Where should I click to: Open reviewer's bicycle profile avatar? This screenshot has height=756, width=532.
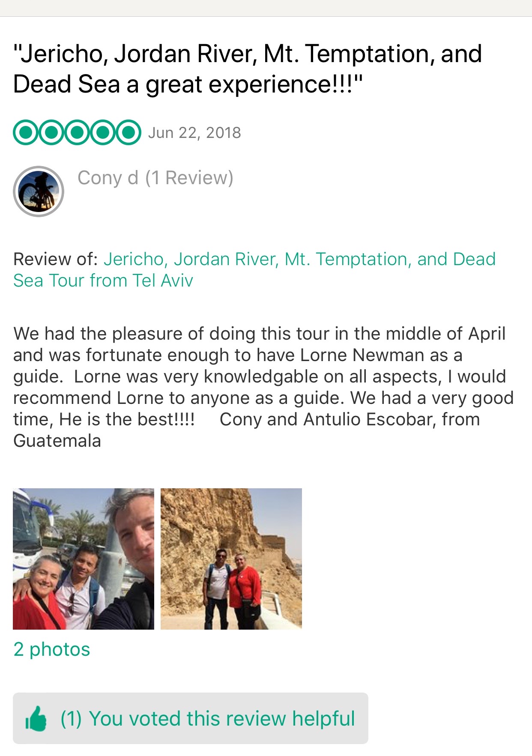point(39,191)
